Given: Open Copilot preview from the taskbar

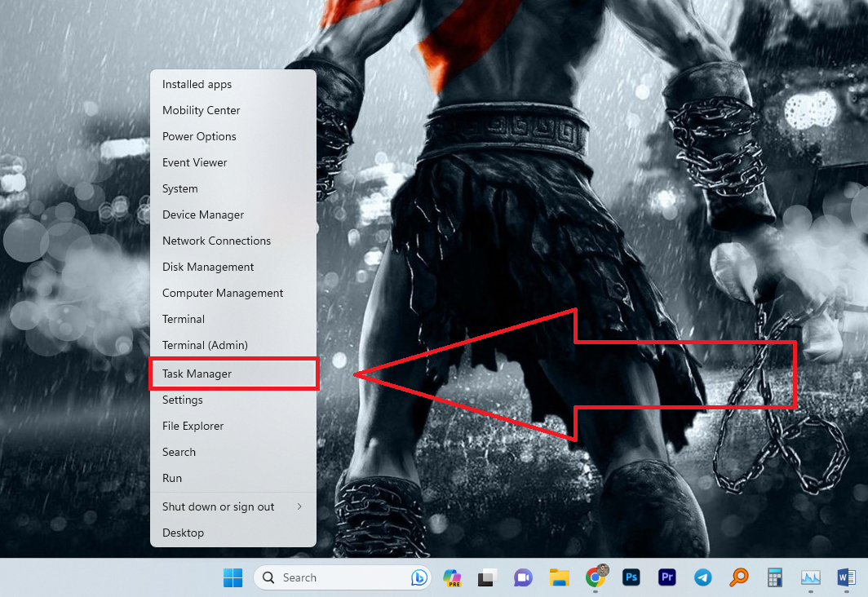Looking at the screenshot, I should pyautogui.click(x=452, y=577).
